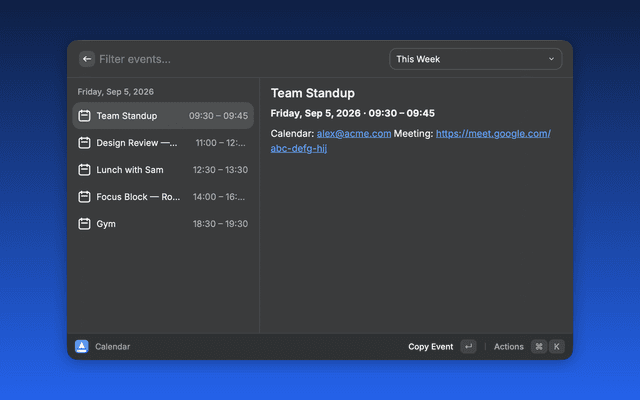Click the K key icon in footer
The image size is (640, 400).
[x=557, y=347]
